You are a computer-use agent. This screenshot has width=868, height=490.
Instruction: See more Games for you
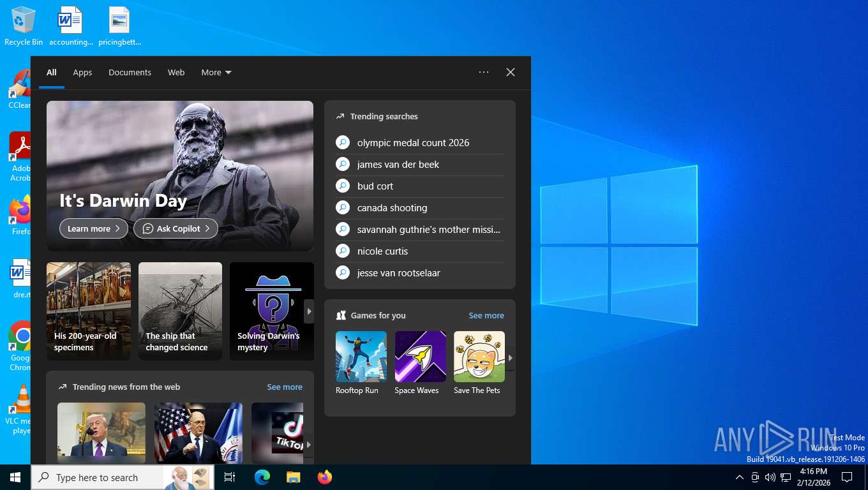[x=486, y=315]
